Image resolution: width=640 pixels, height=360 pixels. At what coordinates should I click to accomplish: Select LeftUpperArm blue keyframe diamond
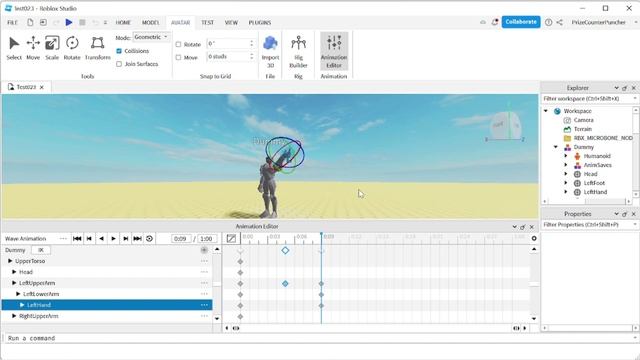tap(285, 283)
